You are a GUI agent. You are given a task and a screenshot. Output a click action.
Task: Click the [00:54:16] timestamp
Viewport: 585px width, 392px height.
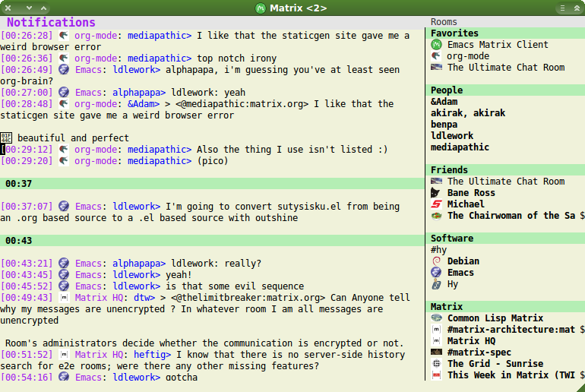pos(27,377)
